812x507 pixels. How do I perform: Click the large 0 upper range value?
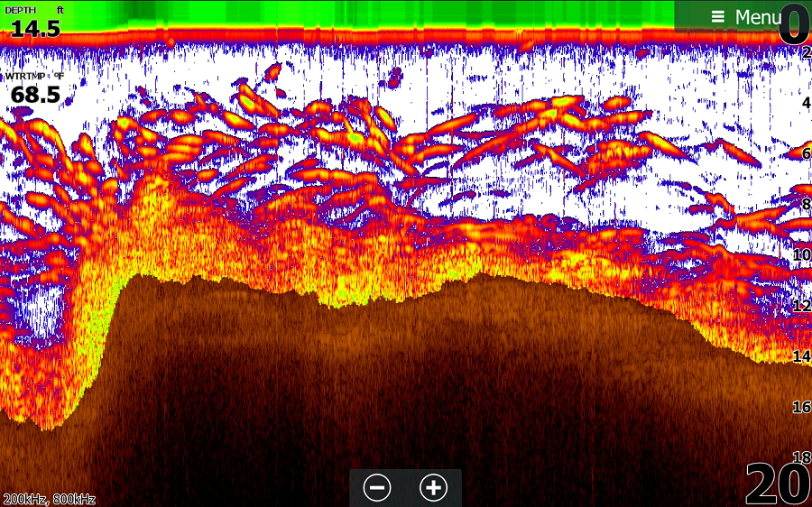(x=794, y=24)
